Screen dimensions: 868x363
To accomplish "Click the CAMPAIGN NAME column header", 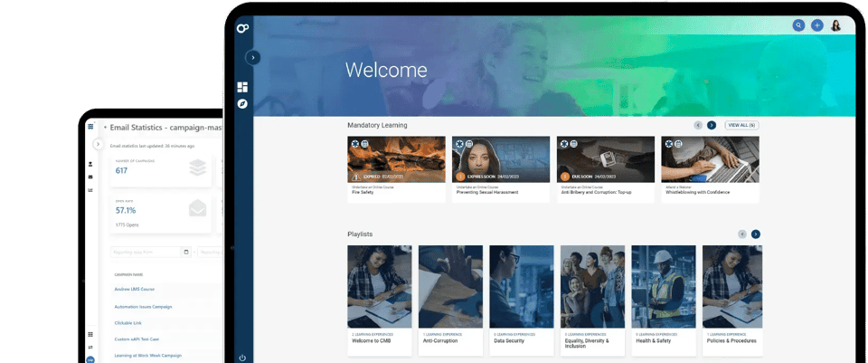I will point(127,274).
